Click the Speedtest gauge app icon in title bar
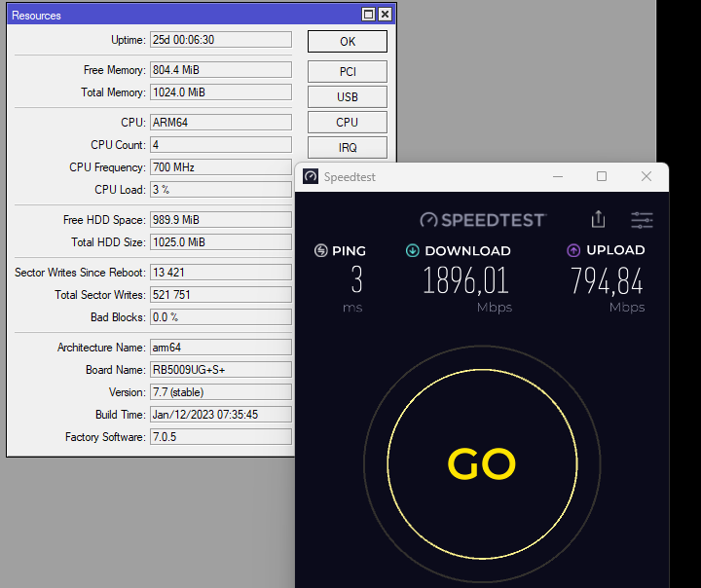Image resolution: width=701 pixels, height=588 pixels. 311,176
